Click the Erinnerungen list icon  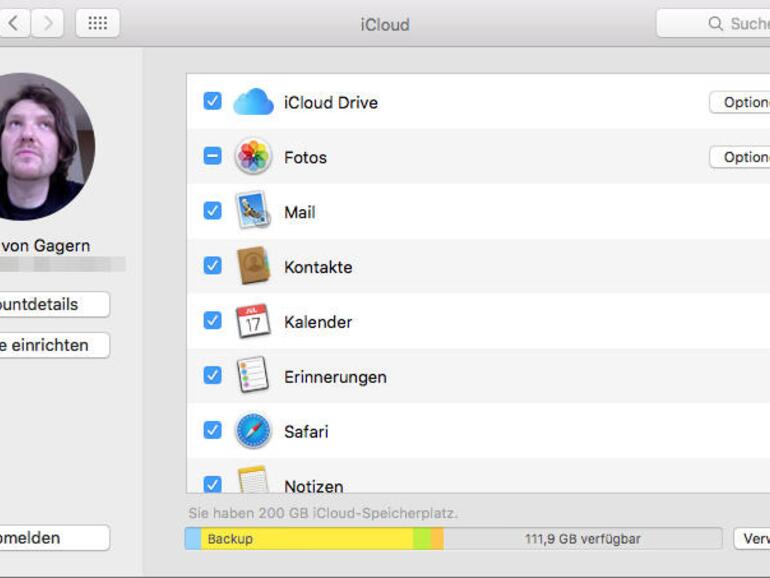click(253, 375)
